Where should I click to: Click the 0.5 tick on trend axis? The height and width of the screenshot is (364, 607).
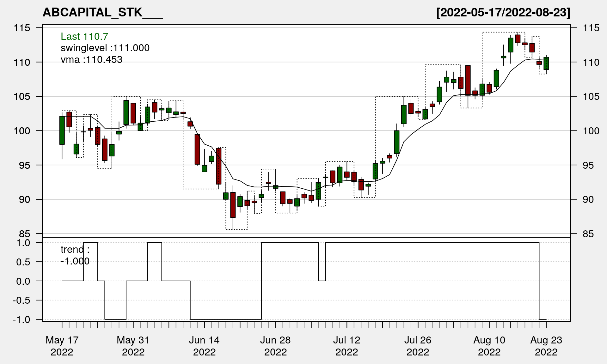[23, 262]
